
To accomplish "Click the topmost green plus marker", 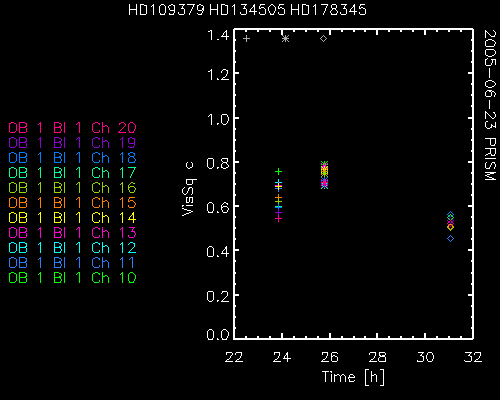I will coord(279,172).
